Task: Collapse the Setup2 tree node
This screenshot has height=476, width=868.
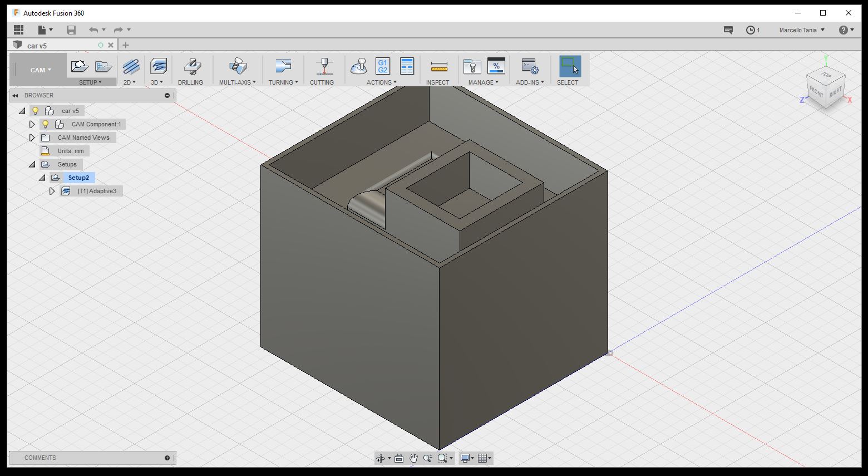Action: (x=42, y=178)
